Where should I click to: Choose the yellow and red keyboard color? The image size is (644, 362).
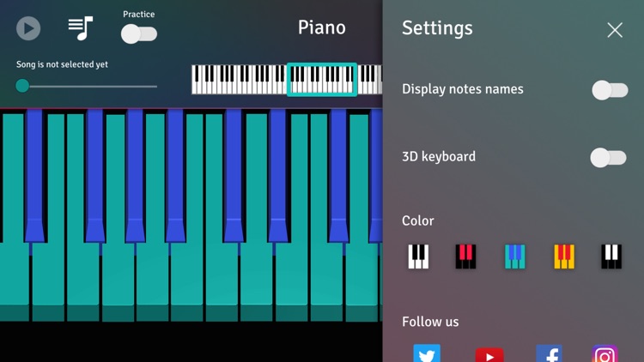coord(564,256)
